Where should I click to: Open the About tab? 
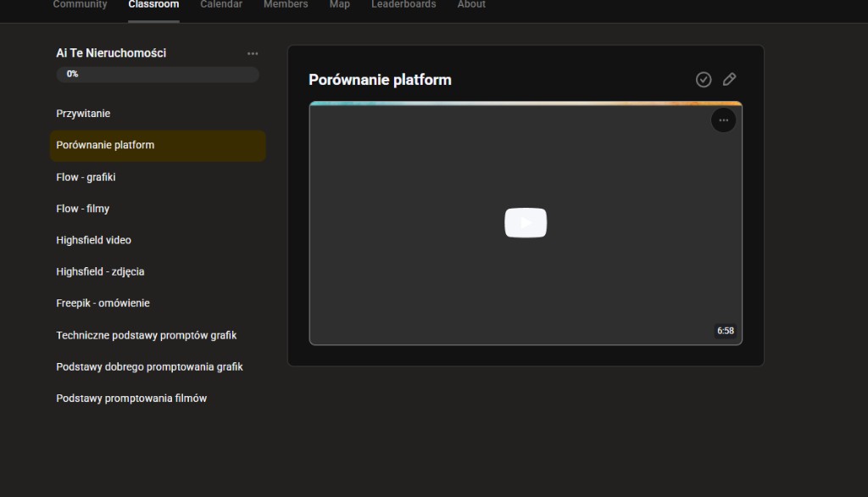pyautogui.click(x=471, y=5)
